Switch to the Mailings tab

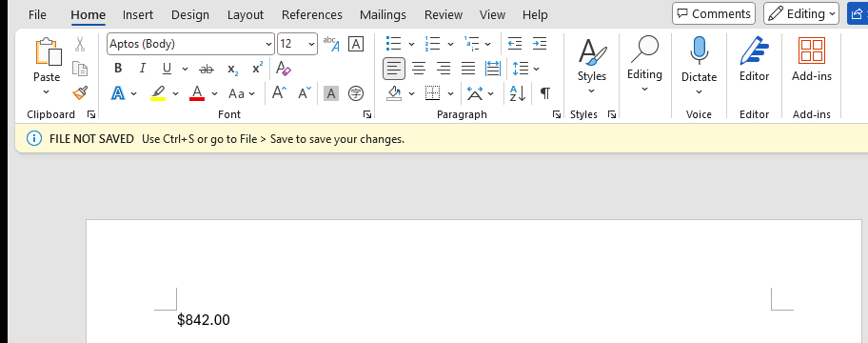[x=383, y=14]
